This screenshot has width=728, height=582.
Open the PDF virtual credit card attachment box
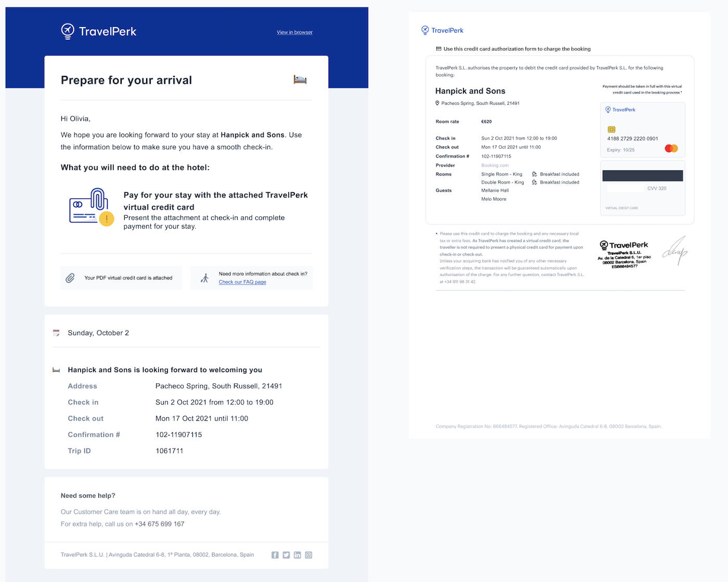[x=122, y=278]
